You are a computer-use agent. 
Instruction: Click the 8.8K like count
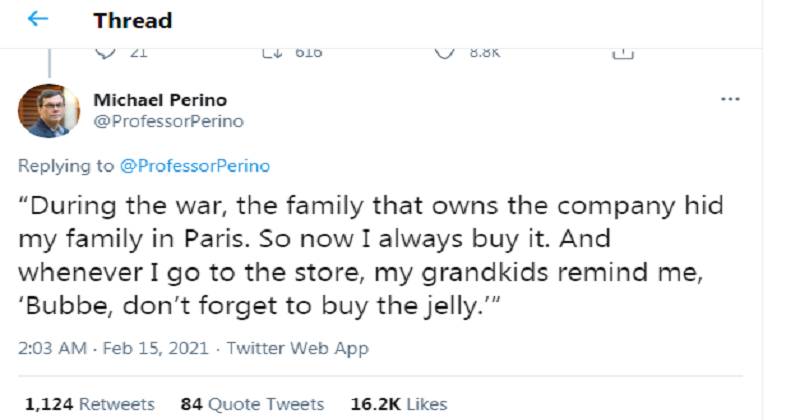pyautogui.click(x=485, y=53)
